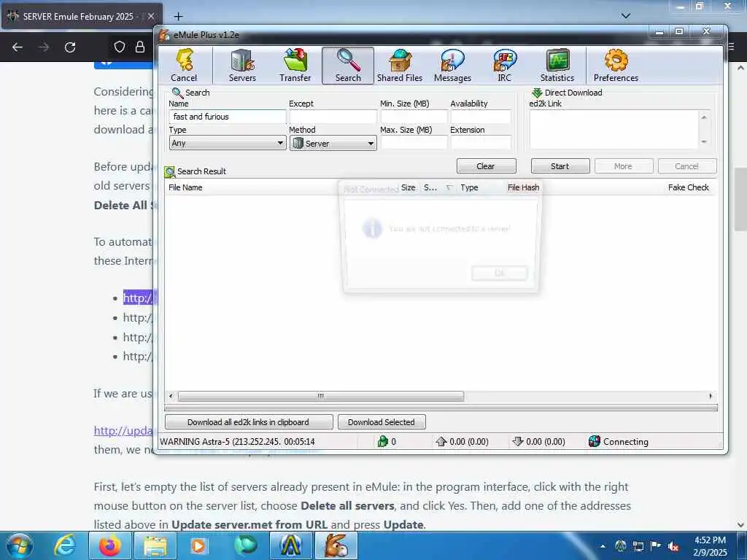Open eMule Preferences gear icon

pyautogui.click(x=616, y=66)
